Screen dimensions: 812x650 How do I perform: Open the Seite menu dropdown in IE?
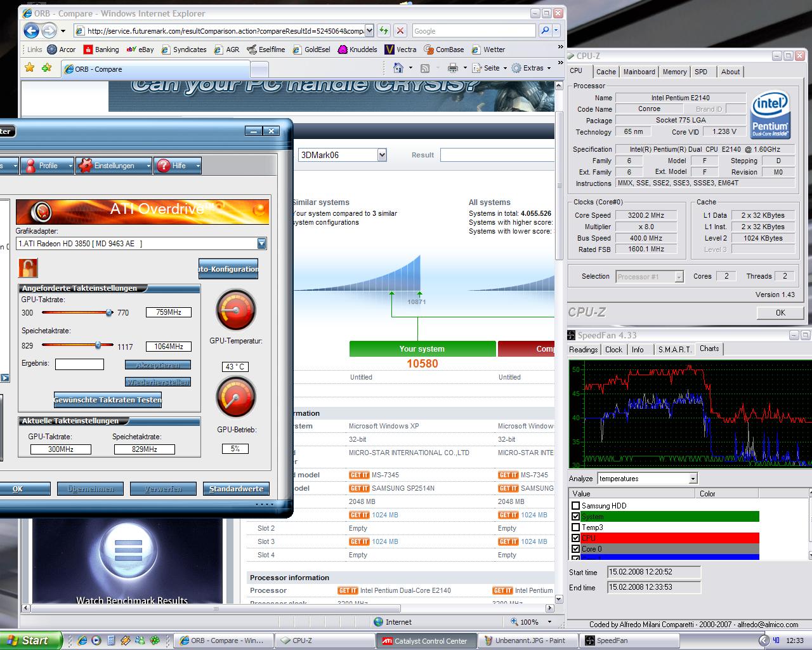pos(492,68)
